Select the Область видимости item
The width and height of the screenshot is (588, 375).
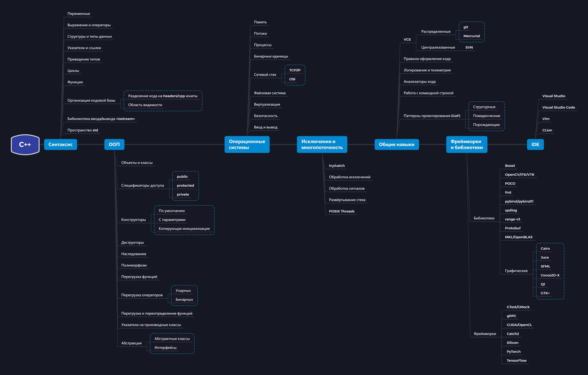pos(145,105)
